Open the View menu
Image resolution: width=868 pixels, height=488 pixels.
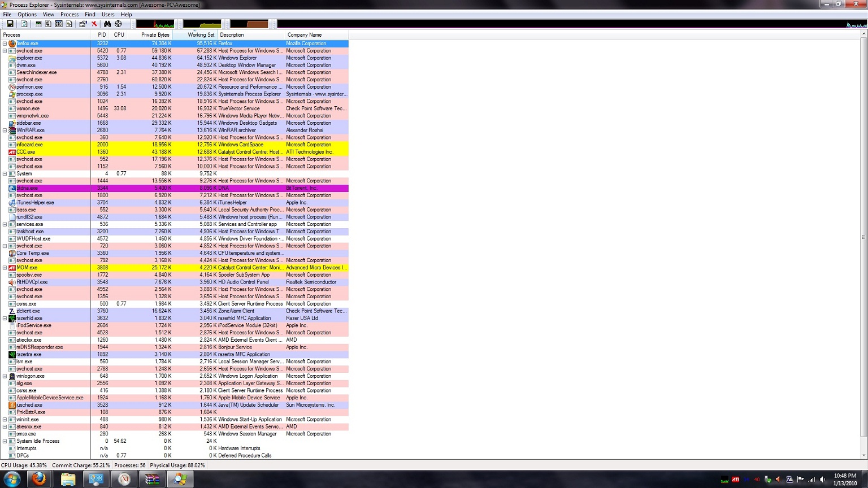click(49, 14)
